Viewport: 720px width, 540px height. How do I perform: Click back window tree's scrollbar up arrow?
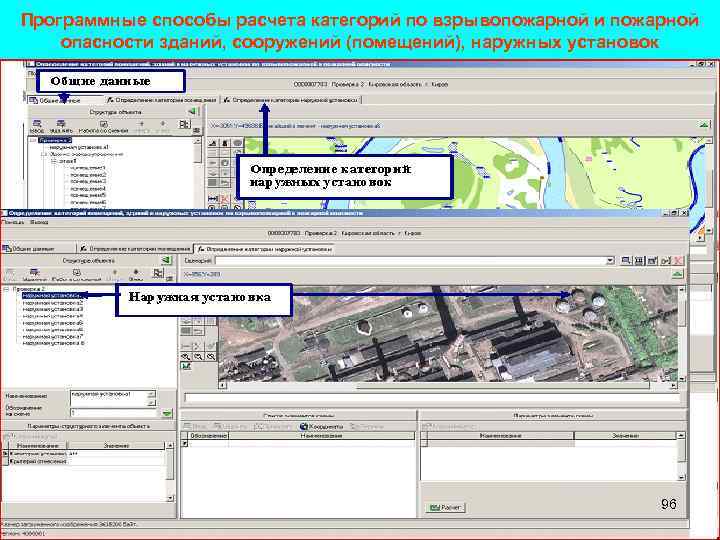[197, 141]
